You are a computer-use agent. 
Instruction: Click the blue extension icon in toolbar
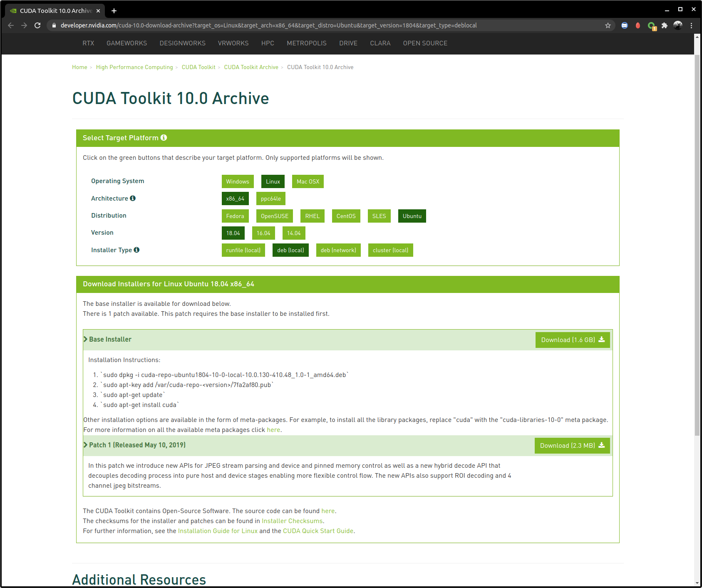point(625,25)
